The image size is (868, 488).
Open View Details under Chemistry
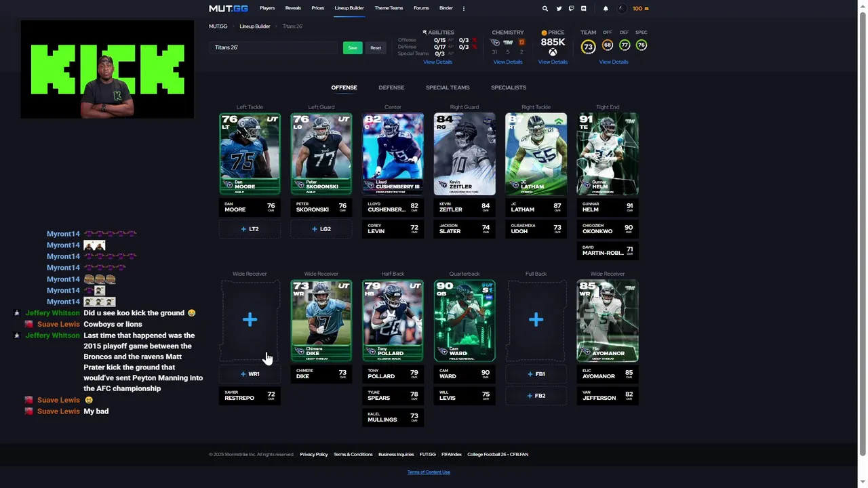[x=508, y=62]
